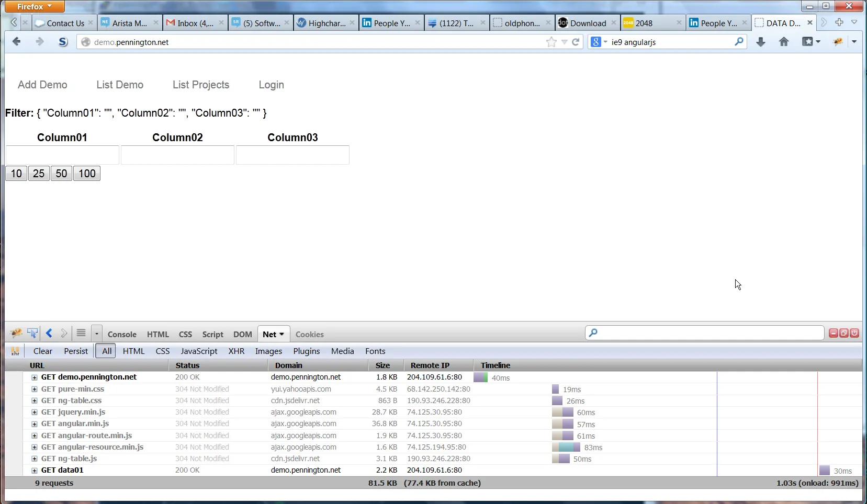Go back one page in Firefox
867x504 pixels.
(17, 42)
